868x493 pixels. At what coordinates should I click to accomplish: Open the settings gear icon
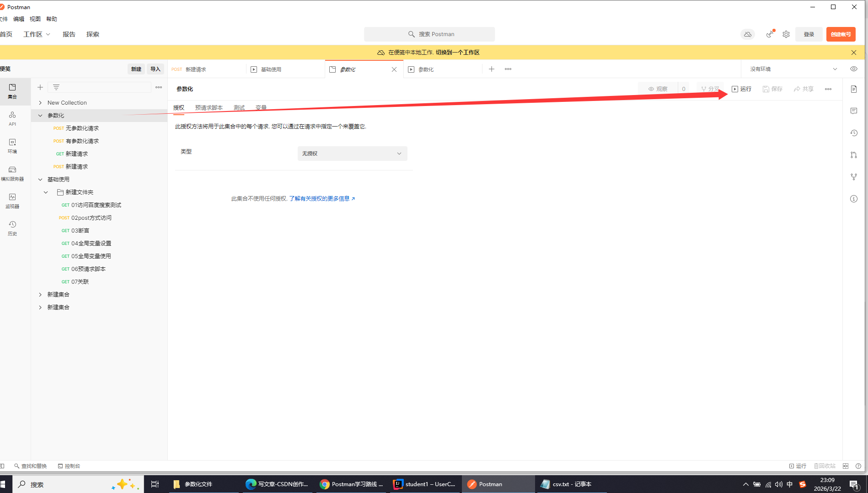786,34
